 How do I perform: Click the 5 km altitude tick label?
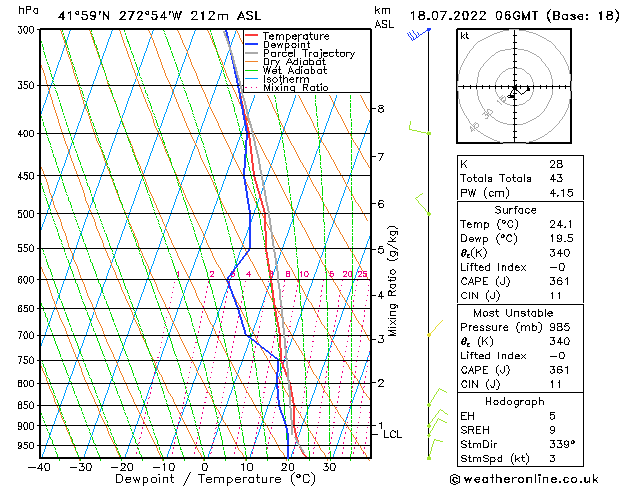381,250
